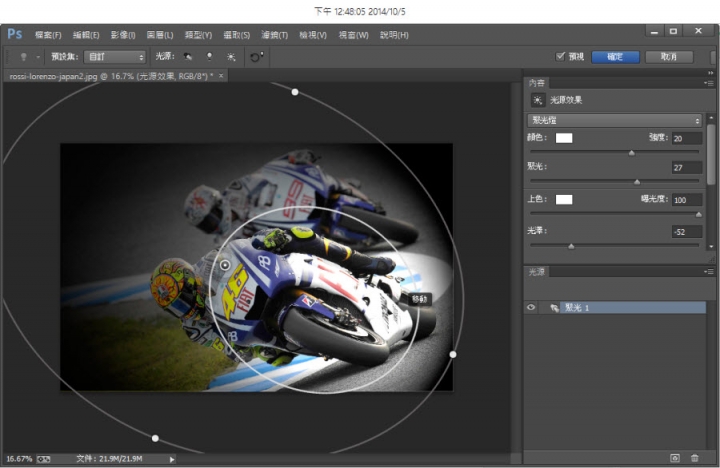Click the 確定 button to apply
720x468 pixels.
pyautogui.click(x=615, y=56)
